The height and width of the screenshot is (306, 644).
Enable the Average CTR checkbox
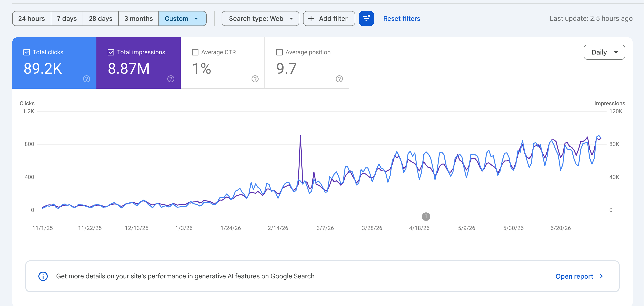[195, 52]
